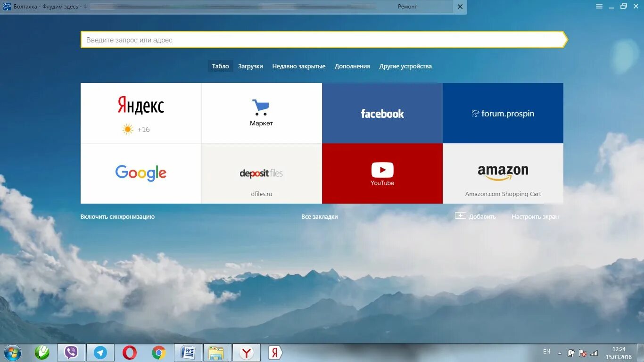The width and height of the screenshot is (644, 362).
Task: Click the EN language indicator
Action: tap(546, 352)
